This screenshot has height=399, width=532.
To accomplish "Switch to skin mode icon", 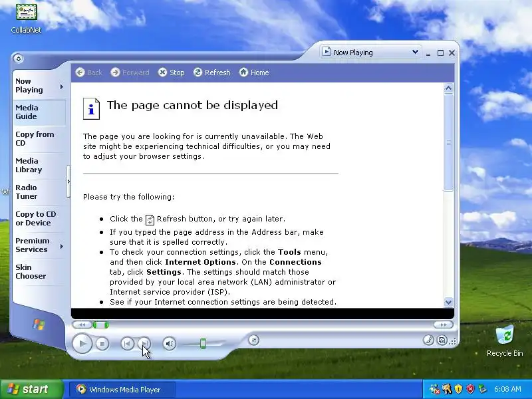I will click(442, 340).
